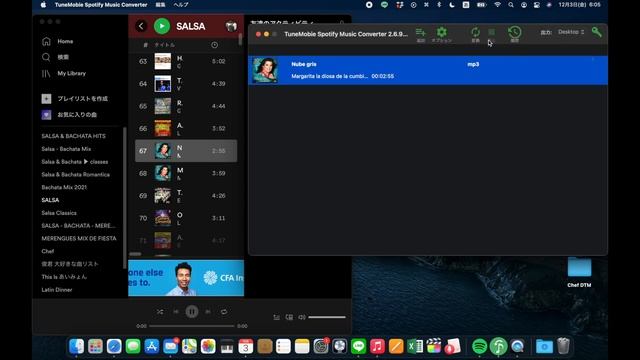The height and width of the screenshot is (360, 640).
Task: Open Spotify from the Dock
Action: coord(480,346)
